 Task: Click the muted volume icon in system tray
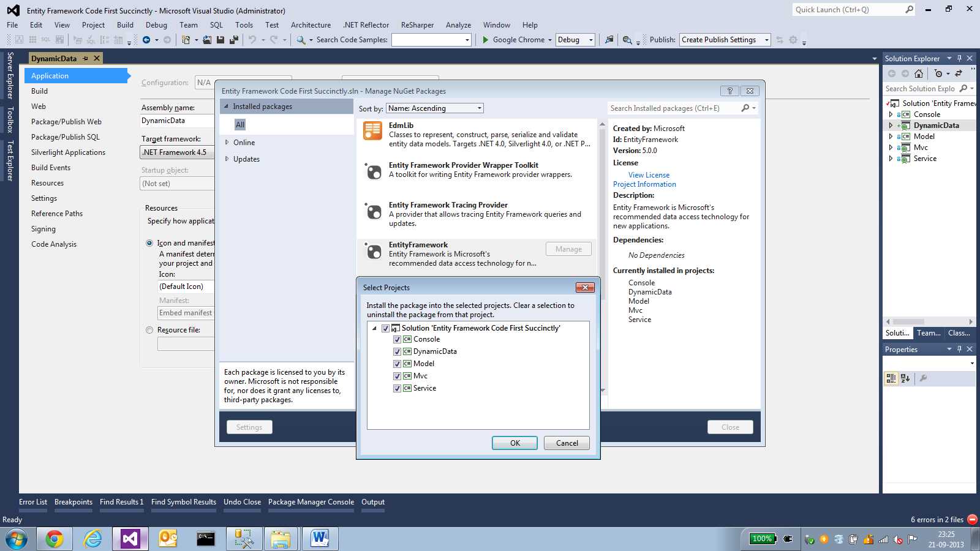[898, 539]
